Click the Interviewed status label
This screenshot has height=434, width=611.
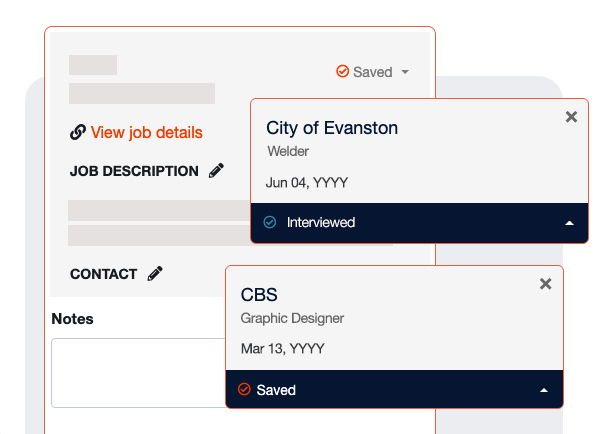320,222
